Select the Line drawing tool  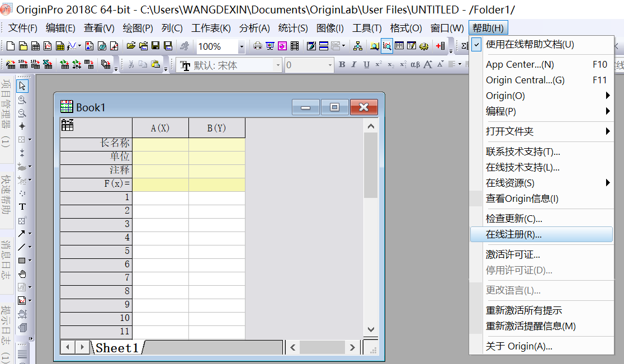pos(21,247)
